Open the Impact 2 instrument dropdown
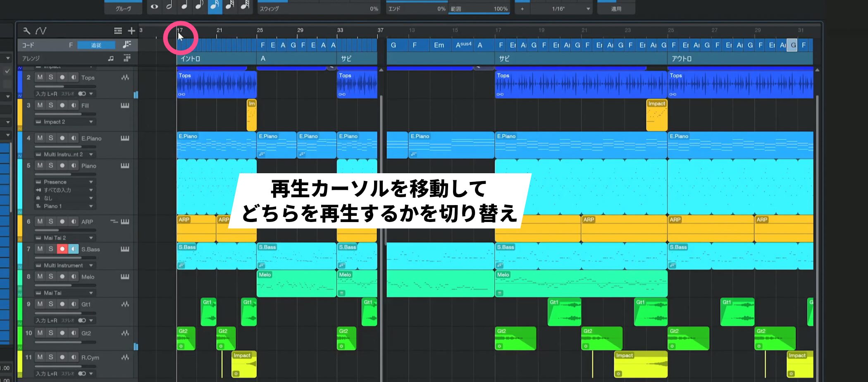868x382 pixels. [x=91, y=122]
